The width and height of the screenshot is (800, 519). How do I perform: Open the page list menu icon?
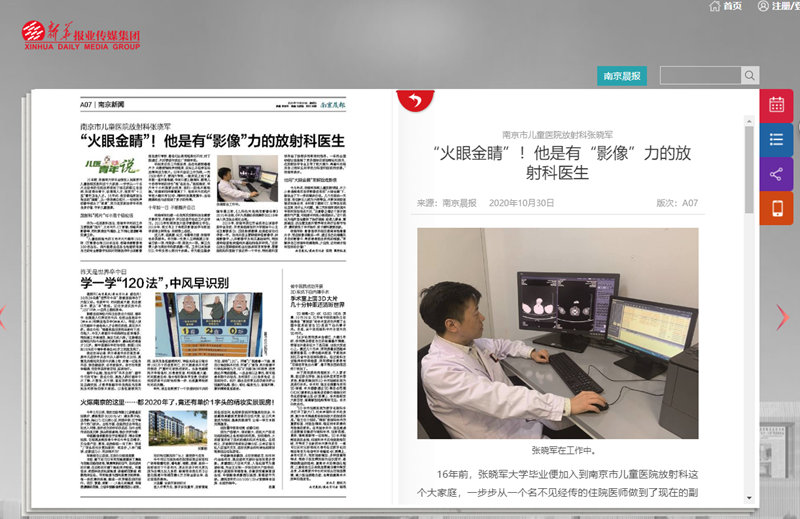click(776, 139)
